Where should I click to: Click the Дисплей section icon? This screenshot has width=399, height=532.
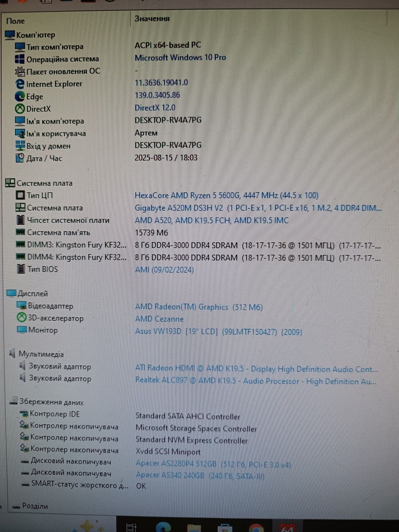[12, 293]
